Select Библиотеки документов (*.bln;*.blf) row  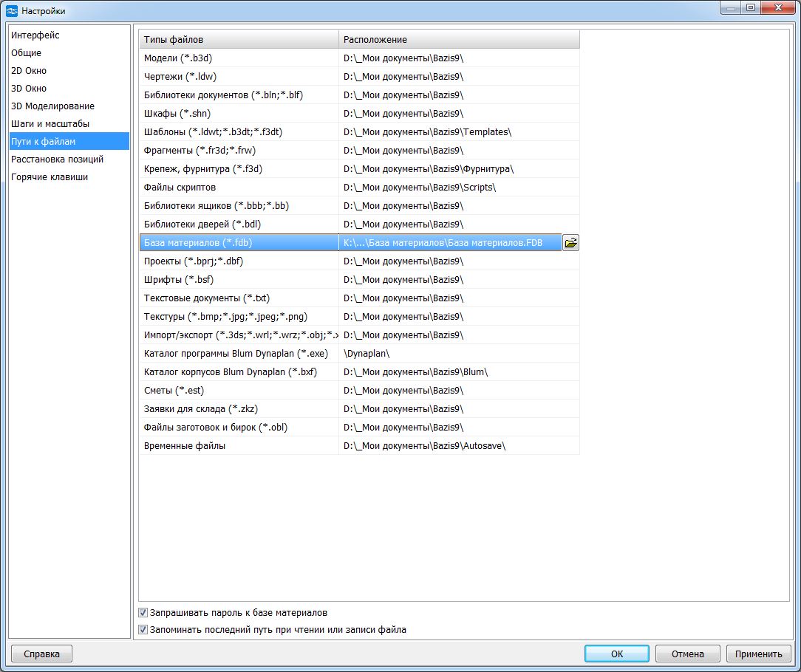(359, 95)
